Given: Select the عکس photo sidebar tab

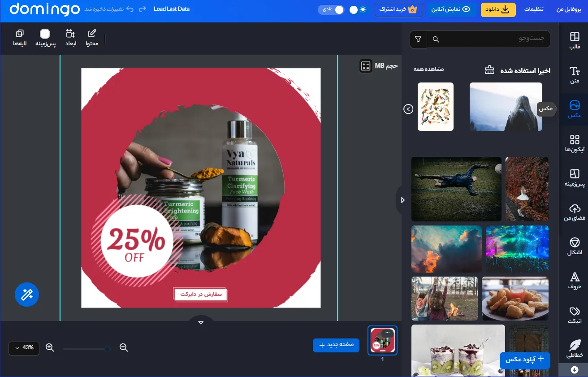Looking at the screenshot, I should [x=575, y=109].
